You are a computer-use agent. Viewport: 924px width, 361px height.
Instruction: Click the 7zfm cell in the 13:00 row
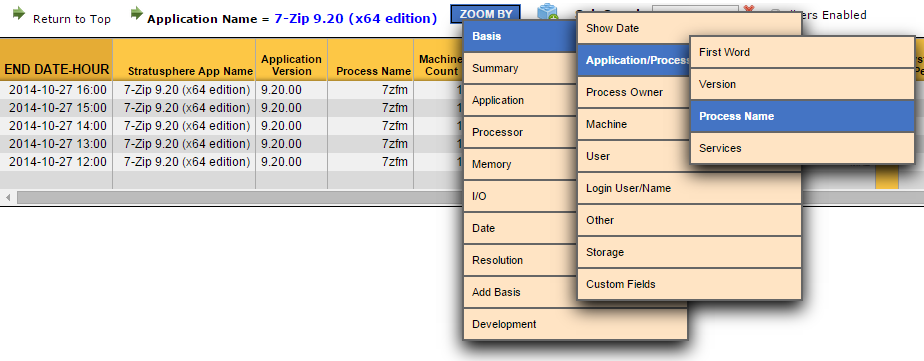(371, 144)
